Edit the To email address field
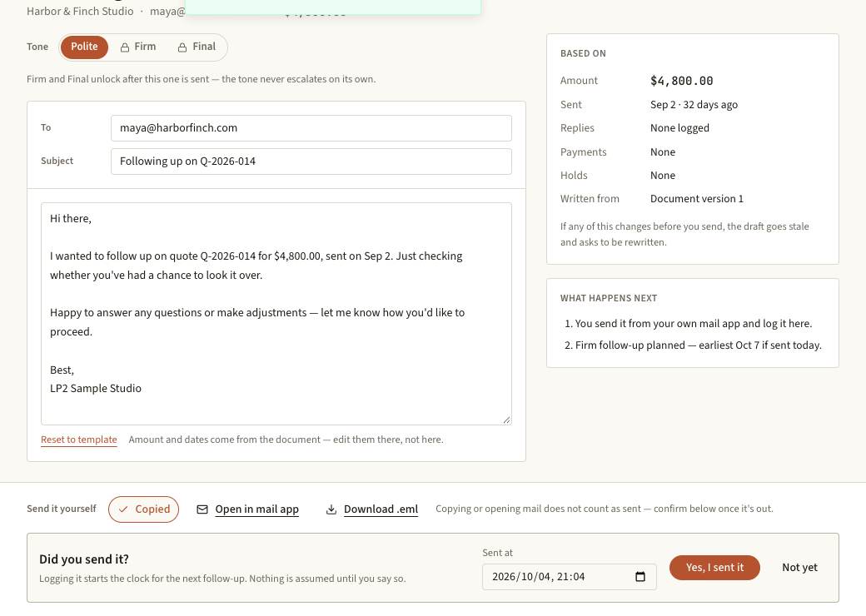Viewport: 866px width, 616px height. point(311,128)
